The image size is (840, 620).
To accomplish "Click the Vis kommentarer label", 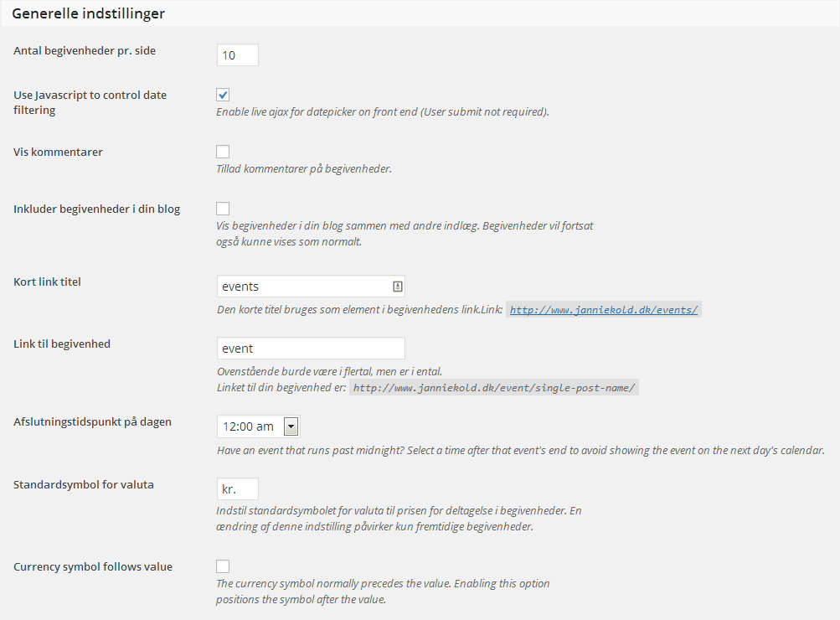I will point(58,152).
